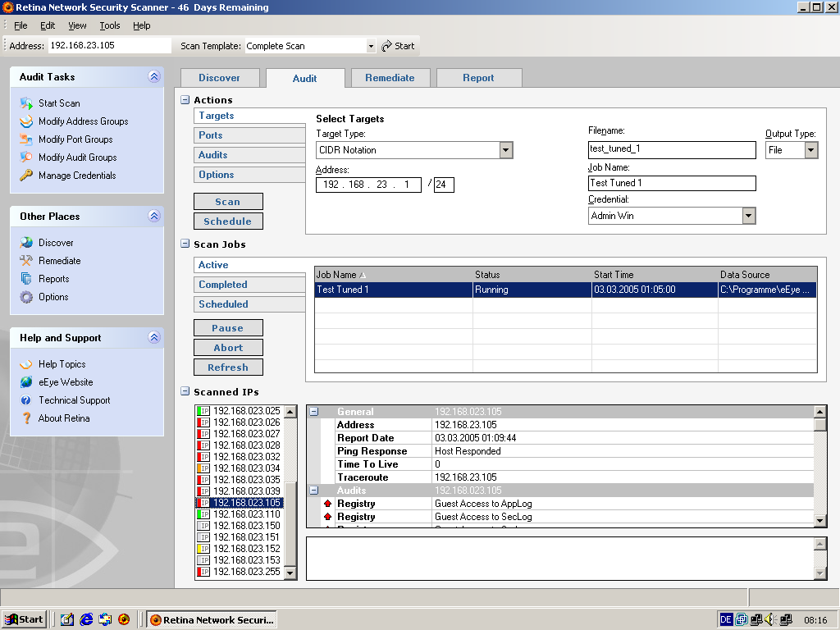Click the CIDR mask field showing 24
This screenshot has height=630, width=840.
pos(444,185)
